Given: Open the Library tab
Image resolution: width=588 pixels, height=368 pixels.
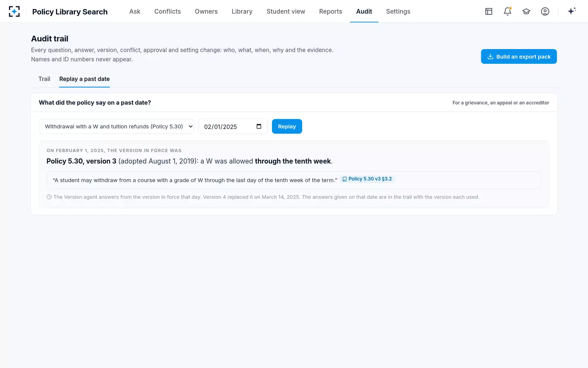Looking at the screenshot, I should click(x=242, y=11).
